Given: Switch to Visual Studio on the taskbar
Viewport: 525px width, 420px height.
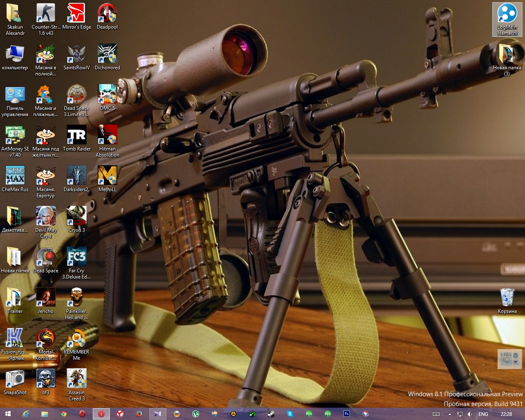Looking at the screenshot, I should pos(157,414).
